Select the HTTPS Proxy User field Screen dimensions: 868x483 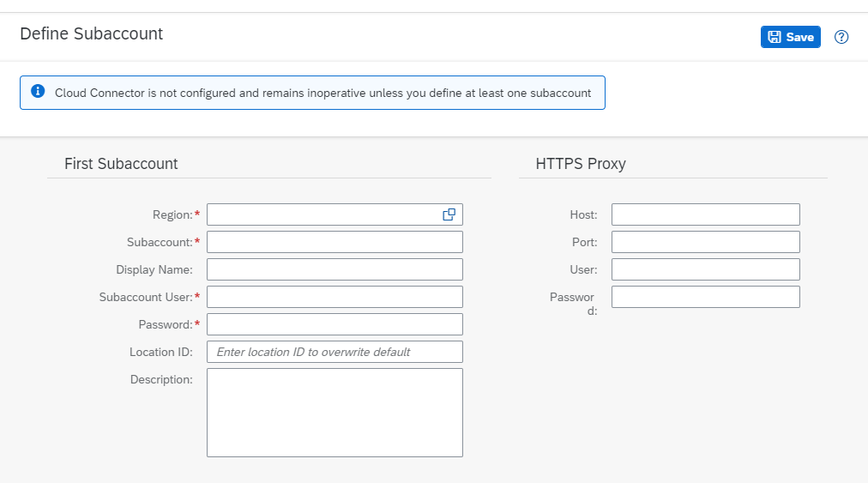(x=705, y=269)
